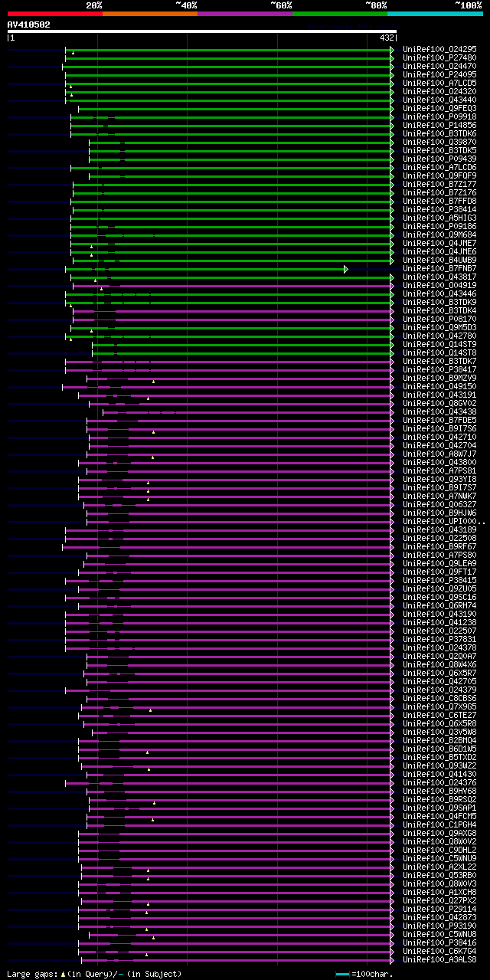Click the red ~20% legend color segment
Viewport: 490px width, 980px height.
point(54,14)
